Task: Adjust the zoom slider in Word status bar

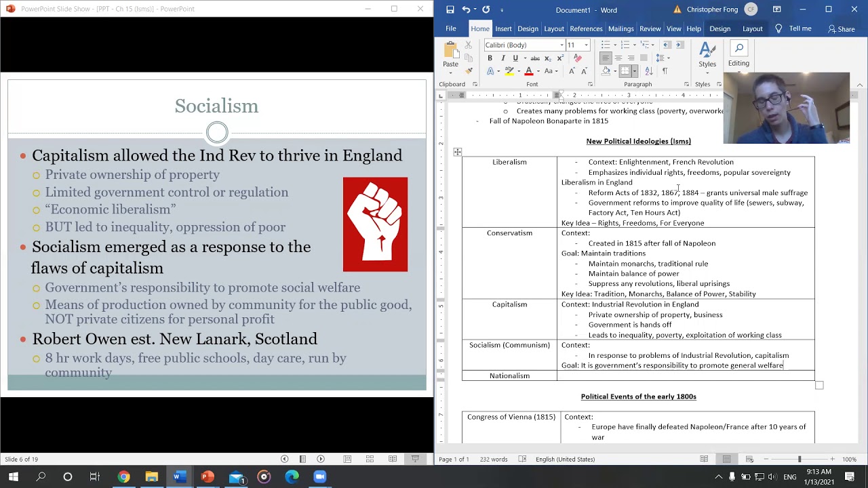Action: 800,459
